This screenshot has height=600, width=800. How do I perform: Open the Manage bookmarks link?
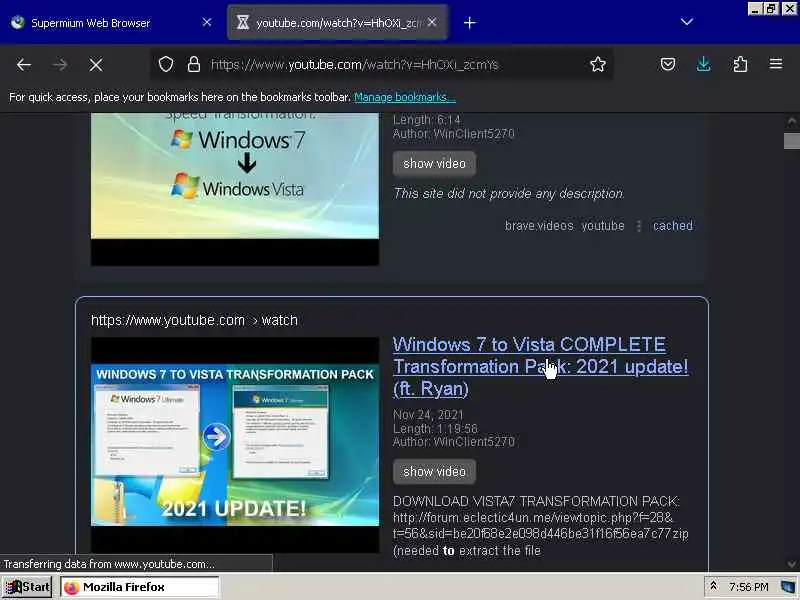pos(405,97)
